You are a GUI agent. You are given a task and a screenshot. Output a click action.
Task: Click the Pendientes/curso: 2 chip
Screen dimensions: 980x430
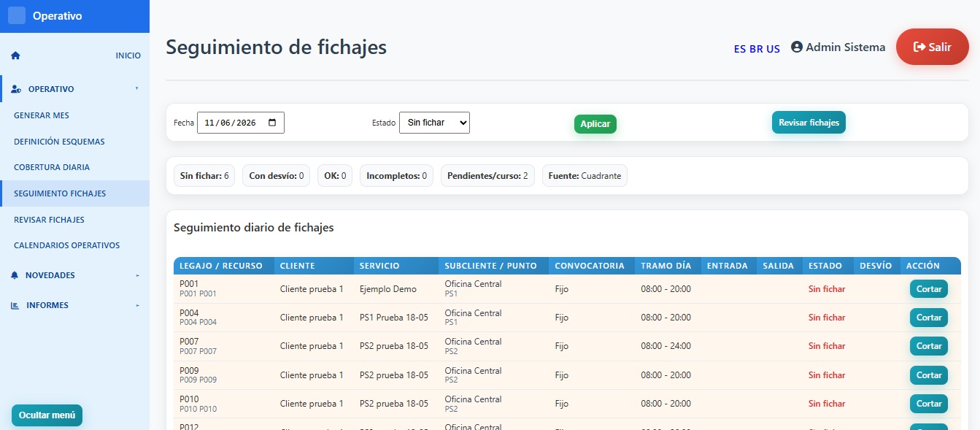(x=487, y=176)
